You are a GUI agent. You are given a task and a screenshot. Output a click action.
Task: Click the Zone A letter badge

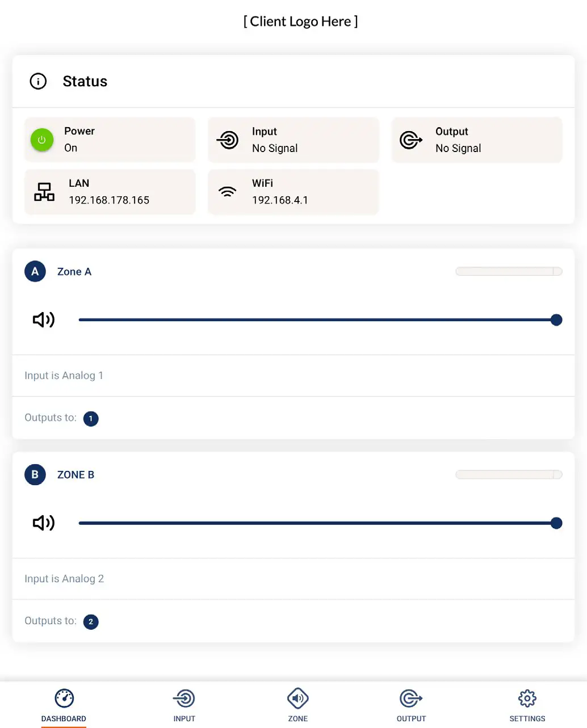pyautogui.click(x=35, y=272)
